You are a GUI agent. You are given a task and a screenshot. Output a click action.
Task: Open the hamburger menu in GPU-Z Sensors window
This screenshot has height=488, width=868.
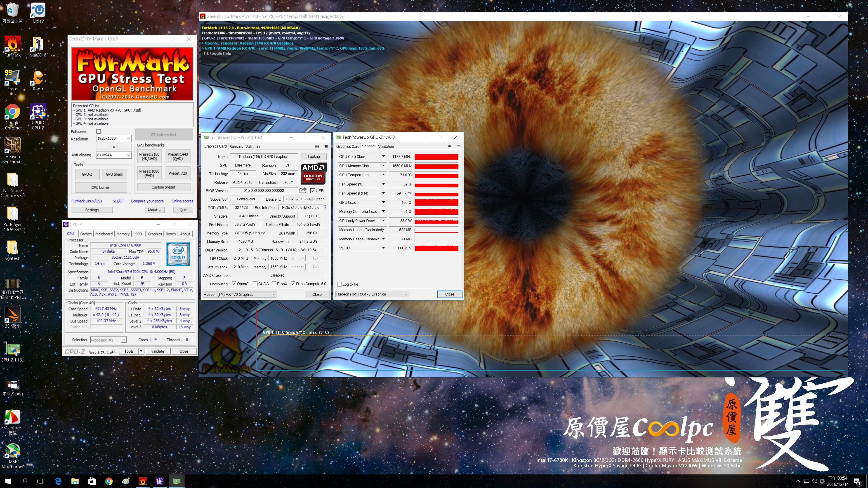coord(459,146)
